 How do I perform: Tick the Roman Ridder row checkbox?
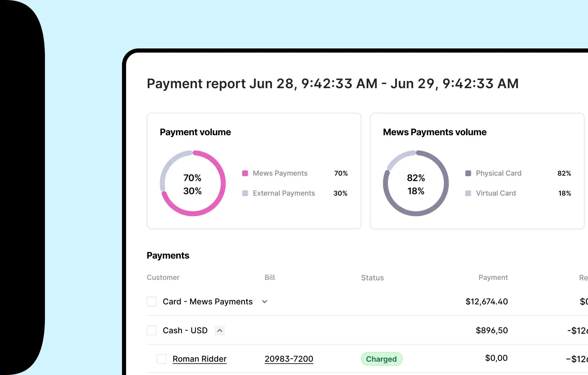click(x=161, y=359)
